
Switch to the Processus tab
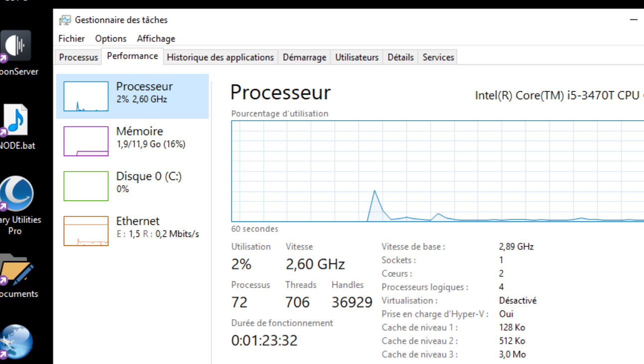[x=78, y=57]
